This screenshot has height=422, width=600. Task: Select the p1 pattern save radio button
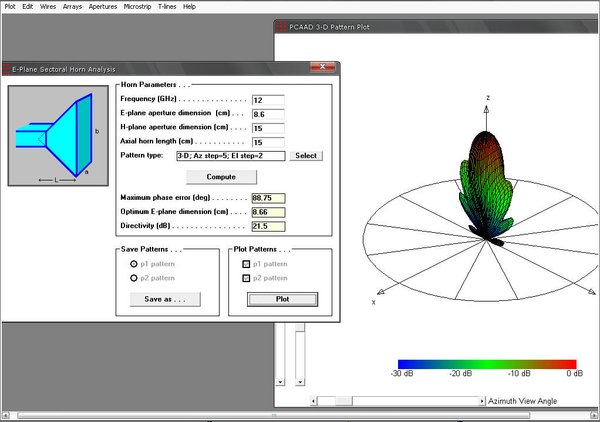pos(134,264)
